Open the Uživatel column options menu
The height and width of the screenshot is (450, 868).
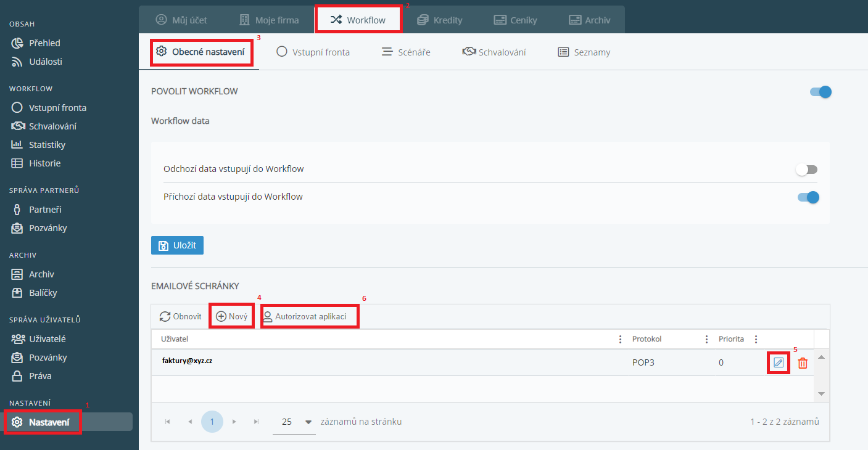620,339
